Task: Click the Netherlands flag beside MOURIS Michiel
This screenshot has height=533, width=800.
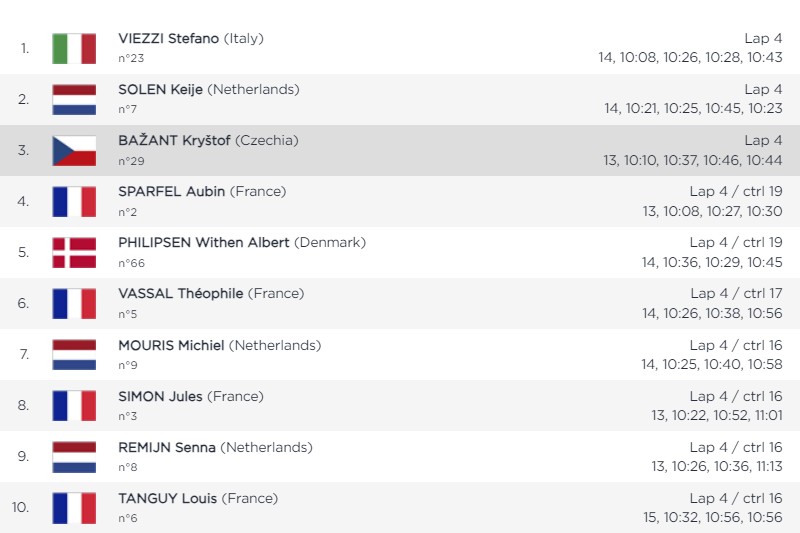Action: click(74, 354)
